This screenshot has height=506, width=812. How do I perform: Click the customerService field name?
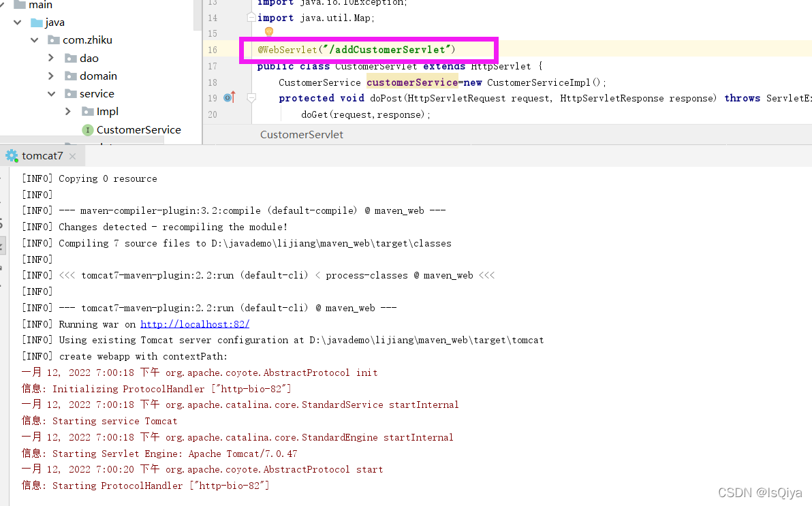412,82
